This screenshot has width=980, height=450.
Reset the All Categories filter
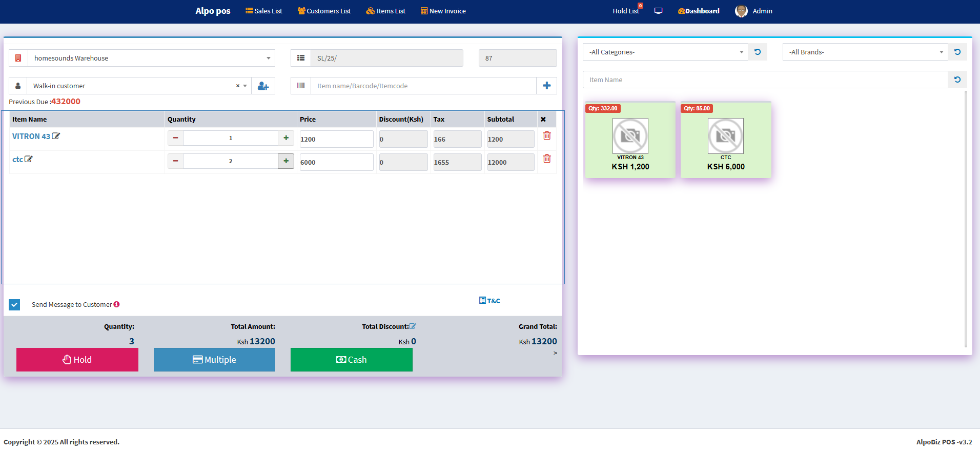[x=758, y=52]
